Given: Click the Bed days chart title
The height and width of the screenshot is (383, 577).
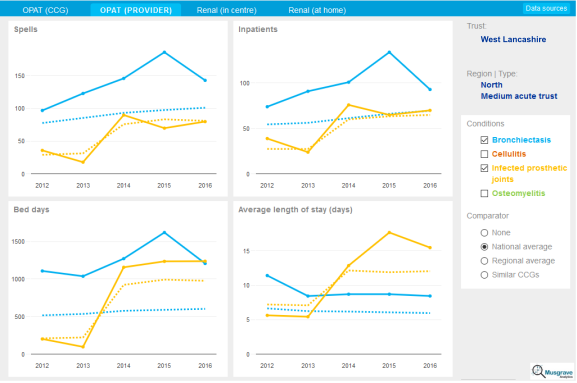Looking at the screenshot, I should click(31, 210).
